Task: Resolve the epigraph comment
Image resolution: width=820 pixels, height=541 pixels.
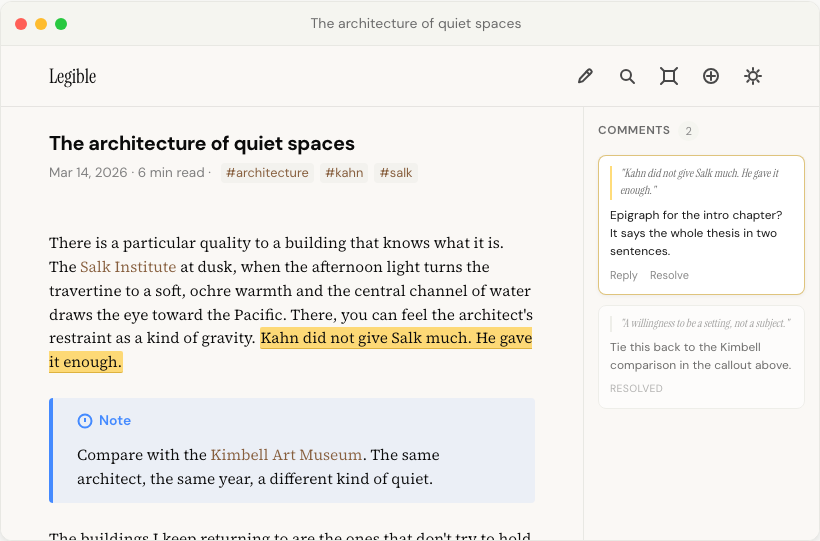Action: 669,275
